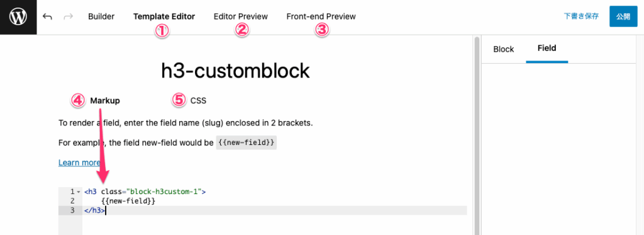The width and height of the screenshot is (644, 235).
Task: Click the 下書き保存 save draft link
Action: click(x=581, y=16)
